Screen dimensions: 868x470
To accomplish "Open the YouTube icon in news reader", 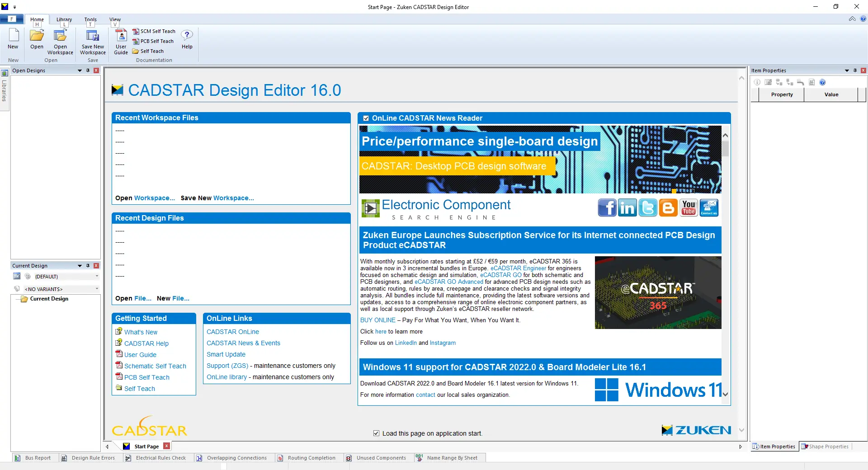I will point(689,208).
